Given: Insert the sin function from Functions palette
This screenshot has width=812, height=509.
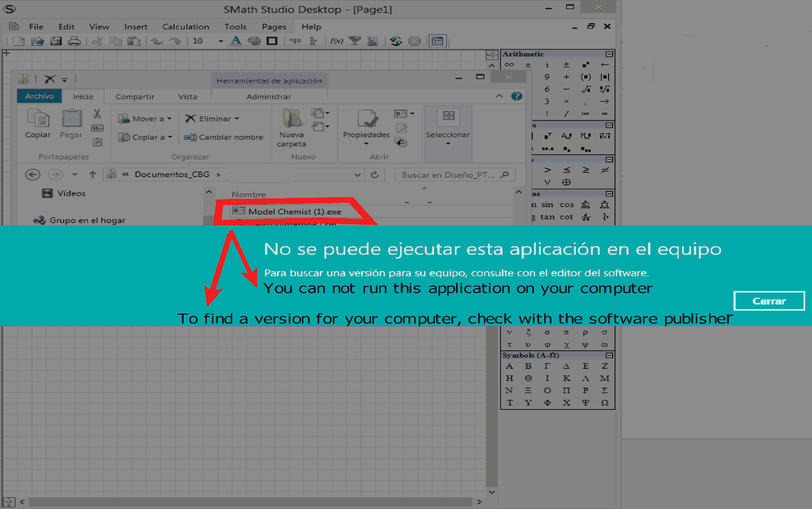Looking at the screenshot, I should (x=546, y=205).
